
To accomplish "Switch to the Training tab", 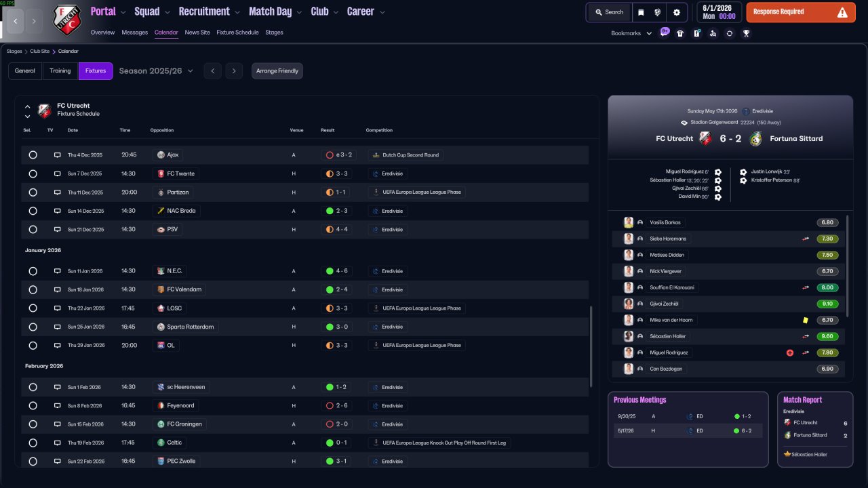I will [x=60, y=71].
